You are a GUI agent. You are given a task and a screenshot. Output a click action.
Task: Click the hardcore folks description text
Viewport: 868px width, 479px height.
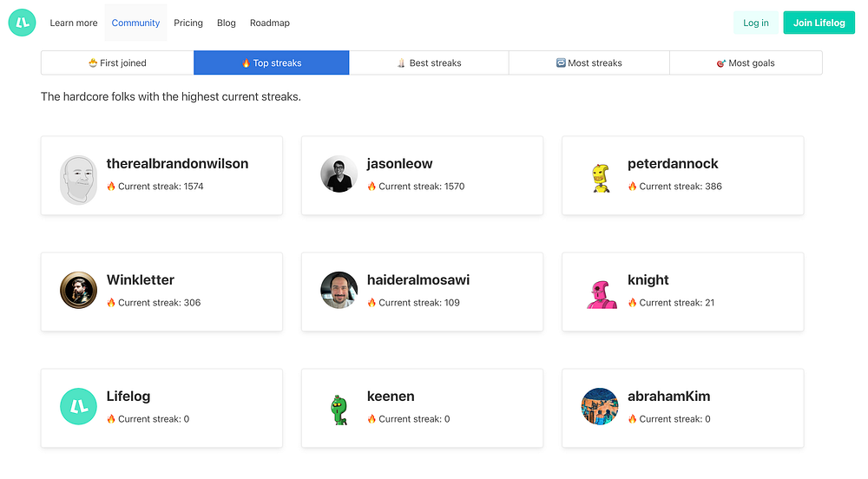[x=171, y=97]
